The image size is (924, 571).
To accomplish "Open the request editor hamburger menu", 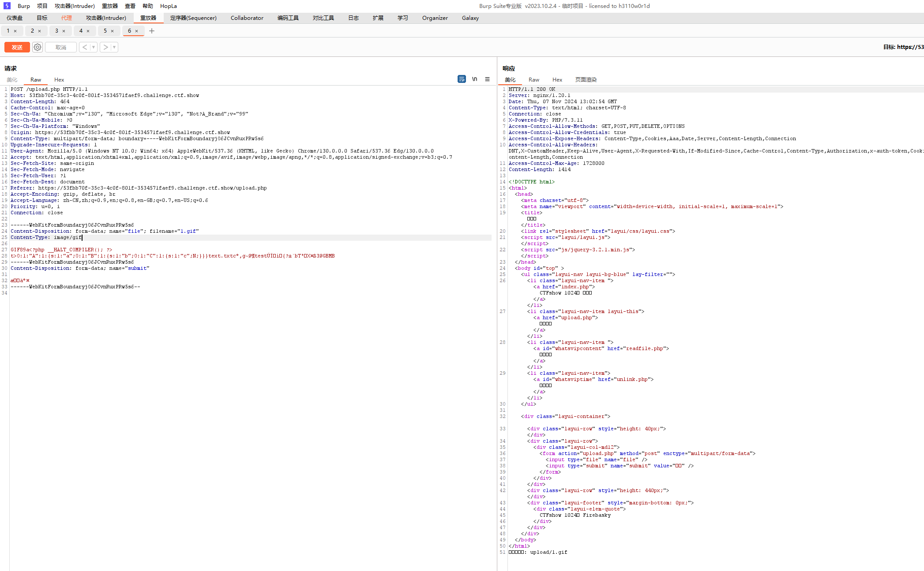I will point(488,79).
